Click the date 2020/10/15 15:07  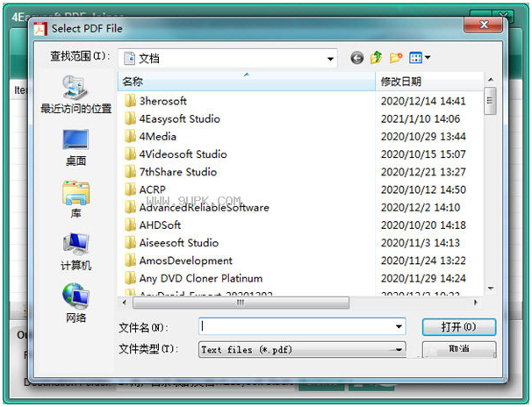coord(423,154)
